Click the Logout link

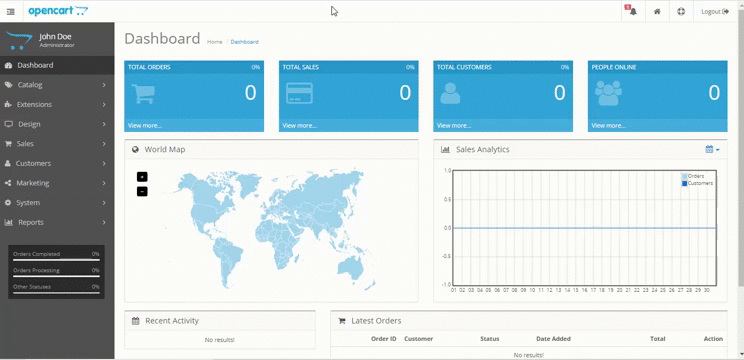(715, 11)
